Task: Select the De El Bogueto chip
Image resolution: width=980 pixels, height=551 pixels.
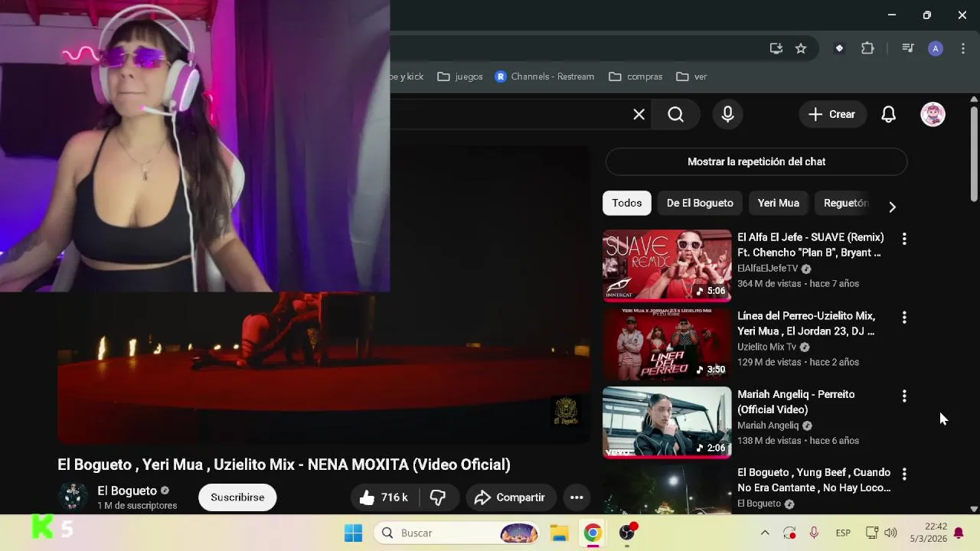Action: [700, 203]
